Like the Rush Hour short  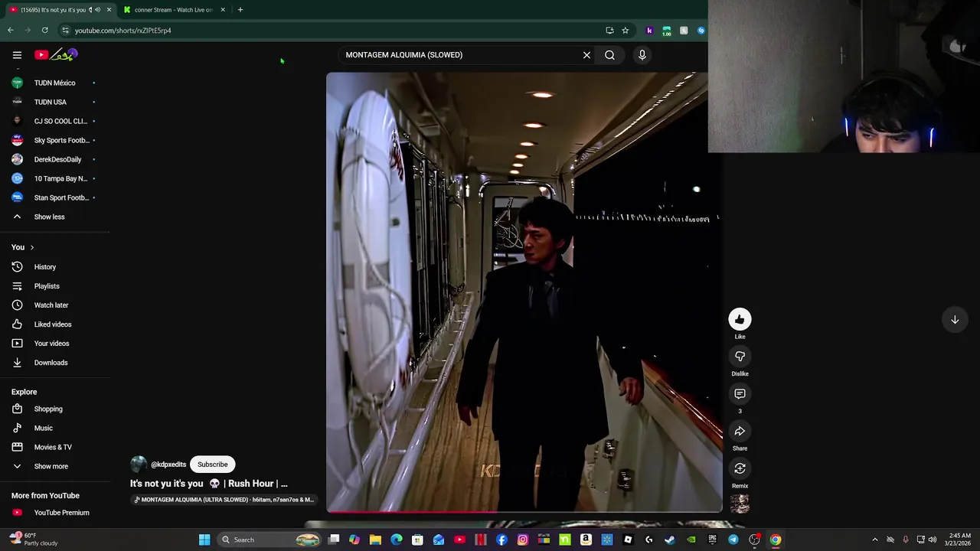point(740,319)
